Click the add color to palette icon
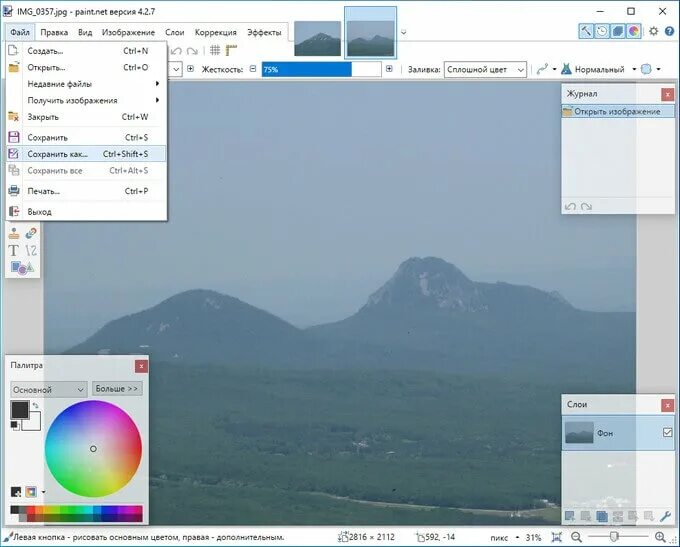This screenshot has height=547, width=680. 16,491
